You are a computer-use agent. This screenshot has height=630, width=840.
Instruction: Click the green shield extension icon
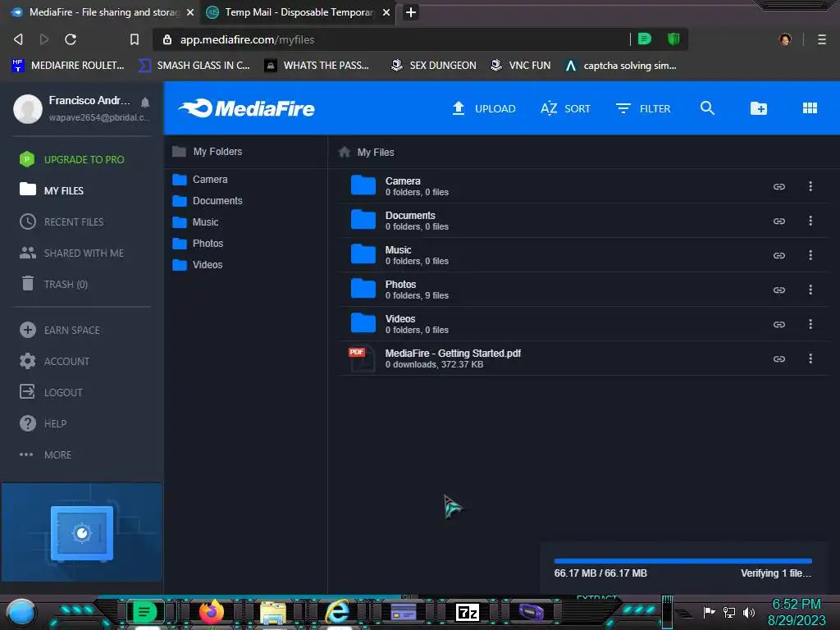673,39
